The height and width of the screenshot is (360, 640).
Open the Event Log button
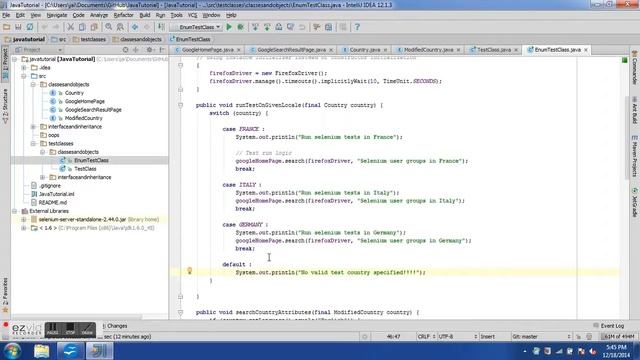pos(609,326)
